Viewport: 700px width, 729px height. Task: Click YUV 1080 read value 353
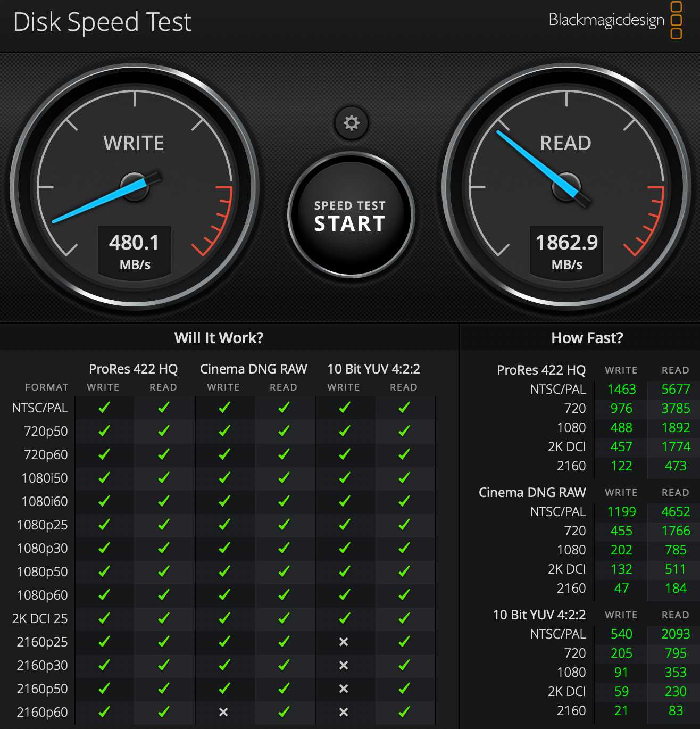[x=676, y=672]
